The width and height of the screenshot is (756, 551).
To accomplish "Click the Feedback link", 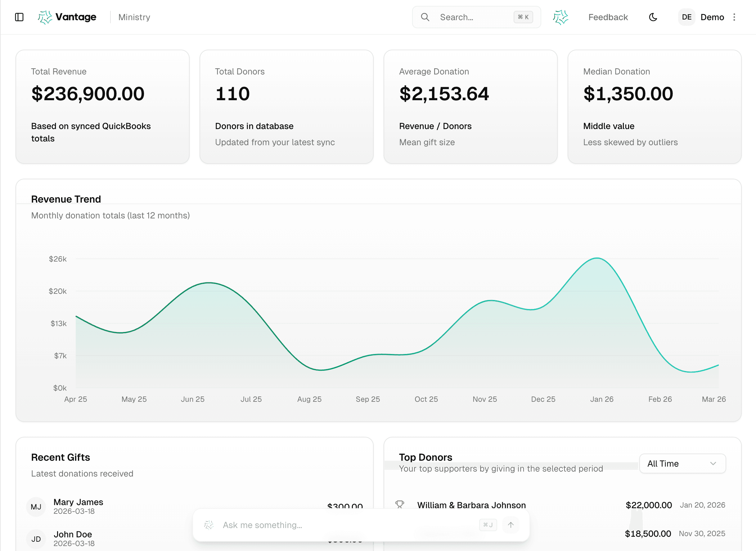I will (608, 17).
